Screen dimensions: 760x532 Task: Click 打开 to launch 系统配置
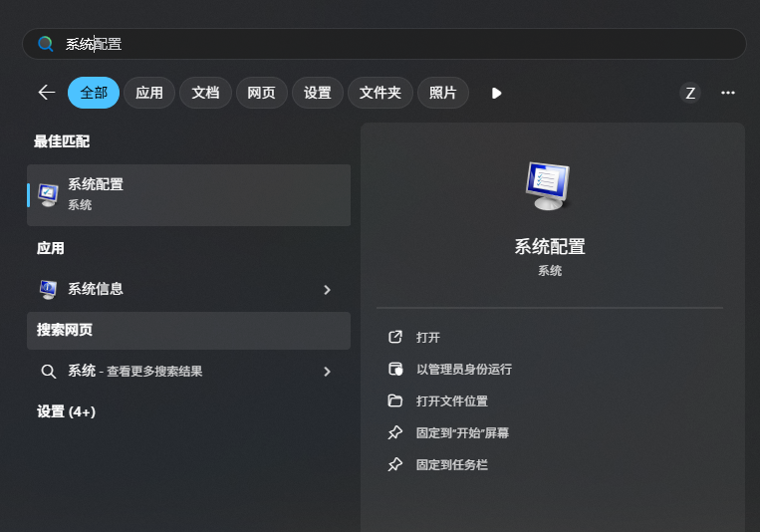428,338
